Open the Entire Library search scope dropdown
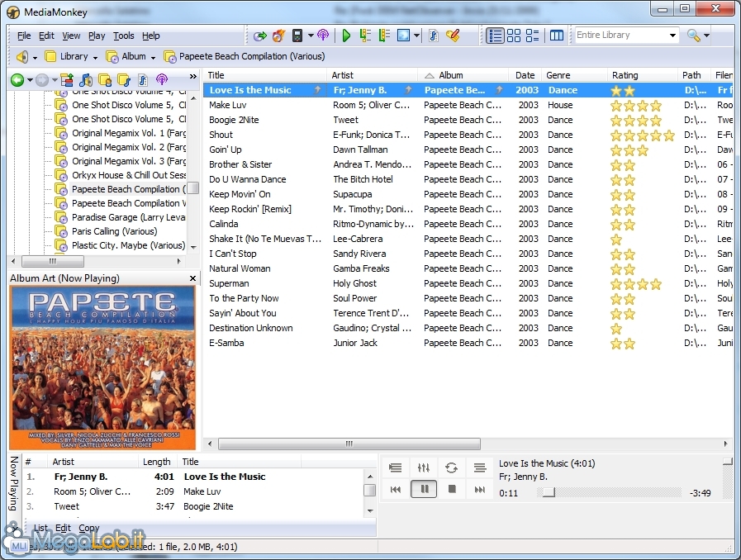Image resolution: width=741 pixels, height=560 pixels. point(672,36)
